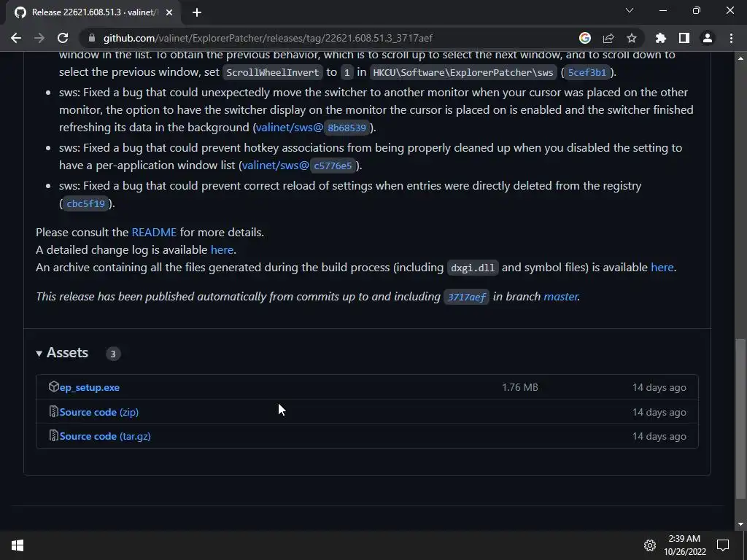Download Source code (tar.gz)

[x=105, y=437]
